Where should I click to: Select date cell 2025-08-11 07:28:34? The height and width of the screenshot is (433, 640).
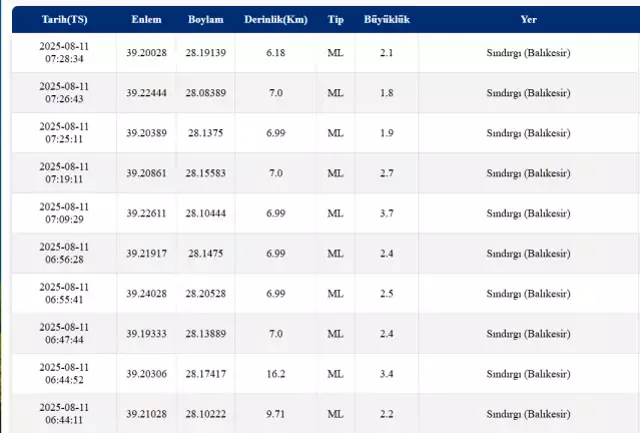pyautogui.click(x=64, y=53)
